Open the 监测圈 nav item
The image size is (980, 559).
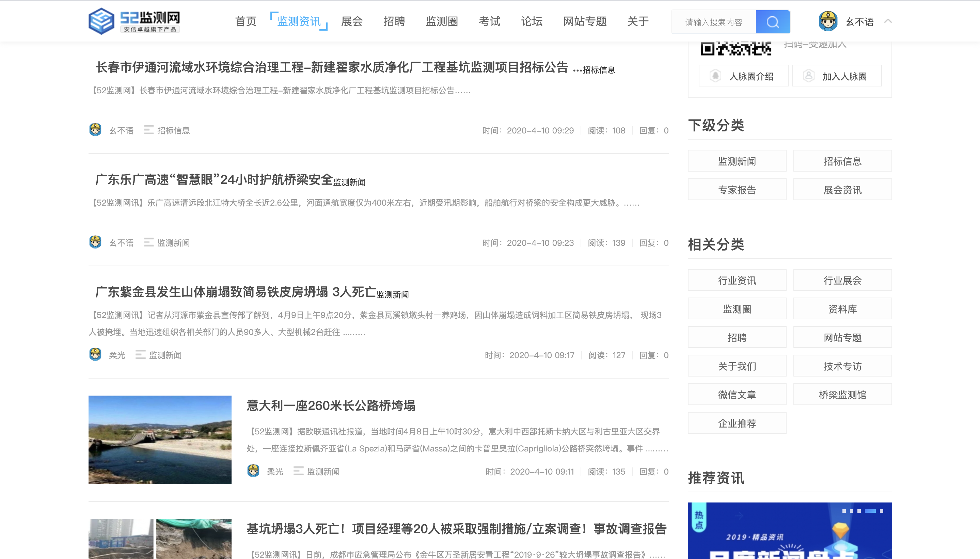tap(442, 21)
